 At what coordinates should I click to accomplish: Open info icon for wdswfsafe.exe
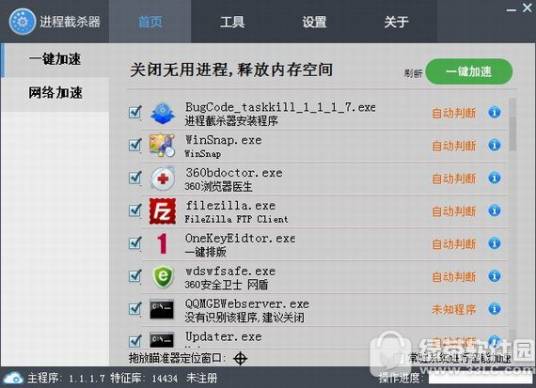click(494, 276)
